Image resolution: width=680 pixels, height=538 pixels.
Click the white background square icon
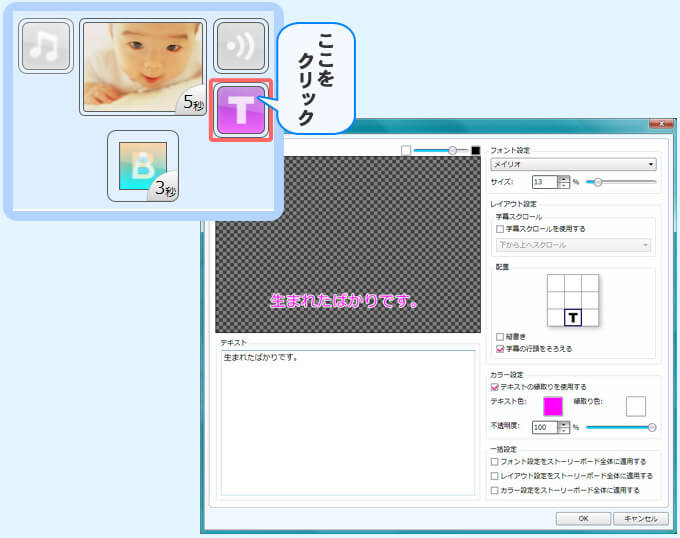pyautogui.click(x=406, y=150)
